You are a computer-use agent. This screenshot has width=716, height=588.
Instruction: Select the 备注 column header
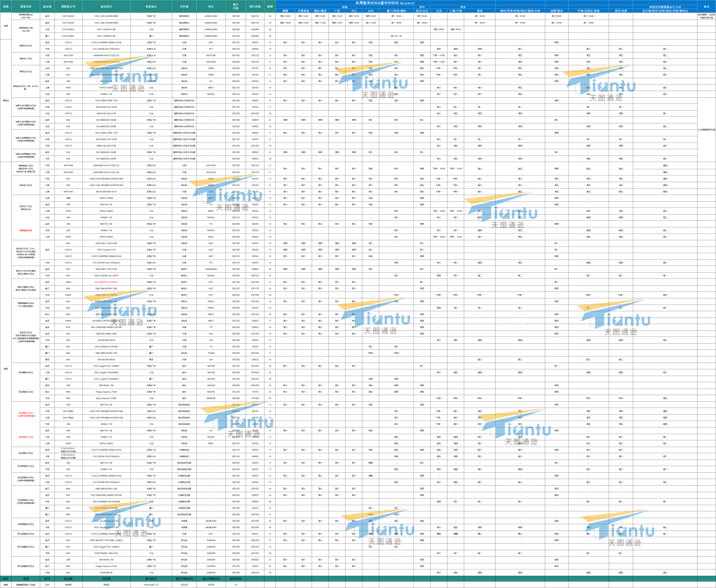[x=706, y=7]
